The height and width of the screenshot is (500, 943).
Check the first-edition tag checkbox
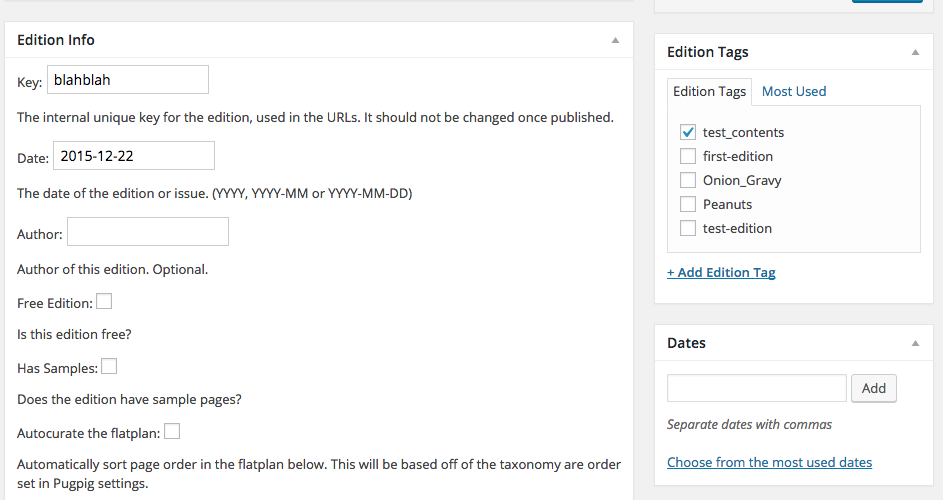(x=687, y=156)
